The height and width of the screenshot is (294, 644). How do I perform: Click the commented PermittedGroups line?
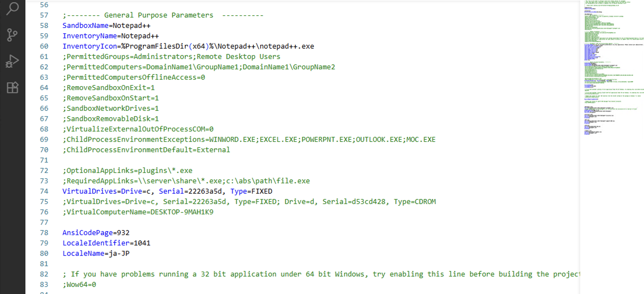tap(172, 57)
